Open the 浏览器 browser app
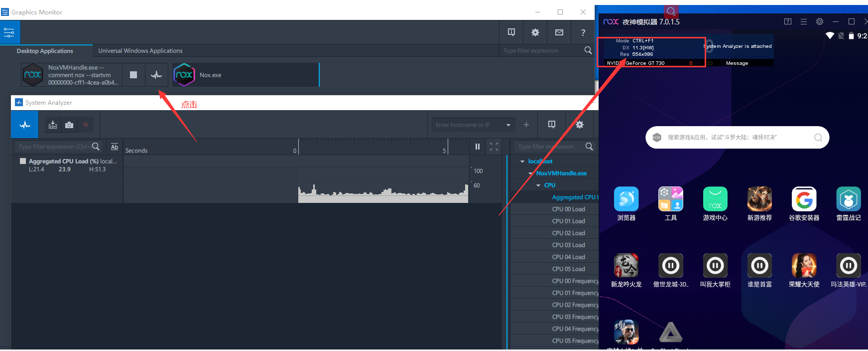The image size is (868, 351). tap(626, 199)
